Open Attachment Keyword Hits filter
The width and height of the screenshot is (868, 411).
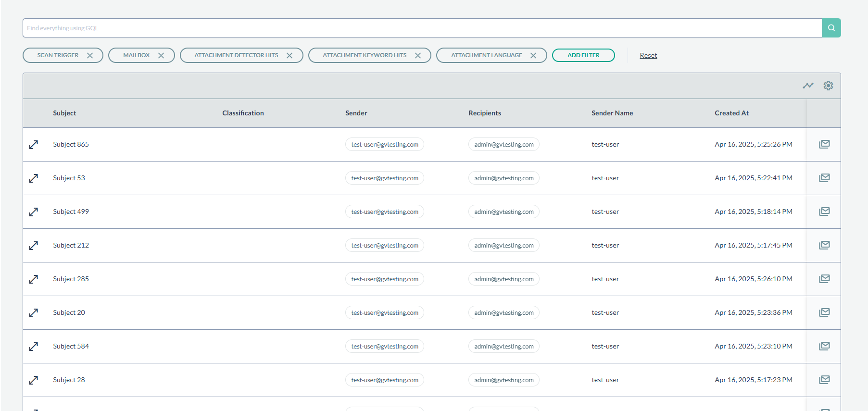point(364,55)
